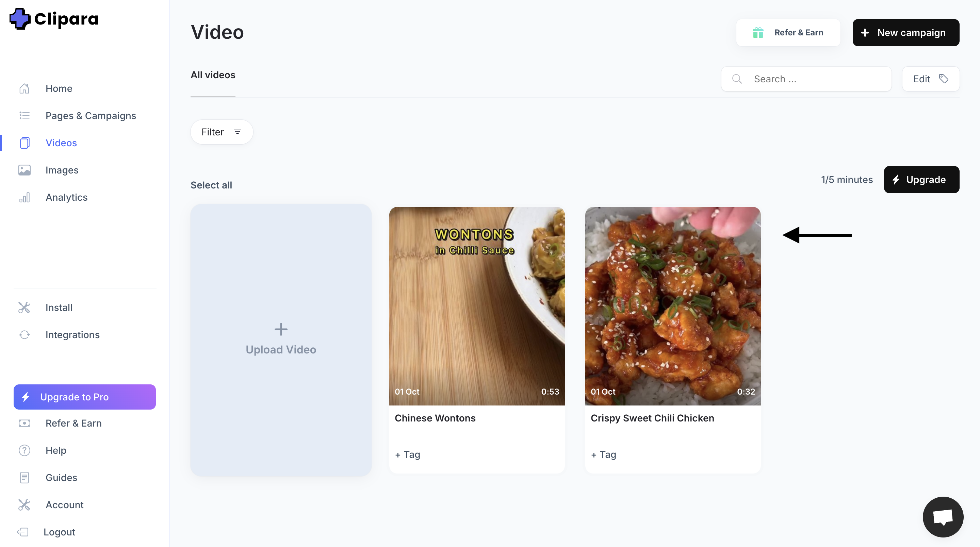Click the Upload Video card
The width and height of the screenshot is (980, 547).
pyautogui.click(x=281, y=340)
